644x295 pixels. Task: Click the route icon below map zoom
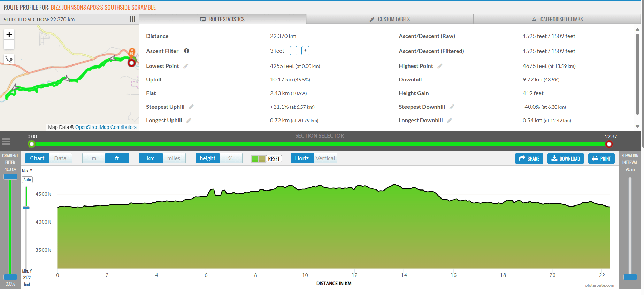click(9, 59)
